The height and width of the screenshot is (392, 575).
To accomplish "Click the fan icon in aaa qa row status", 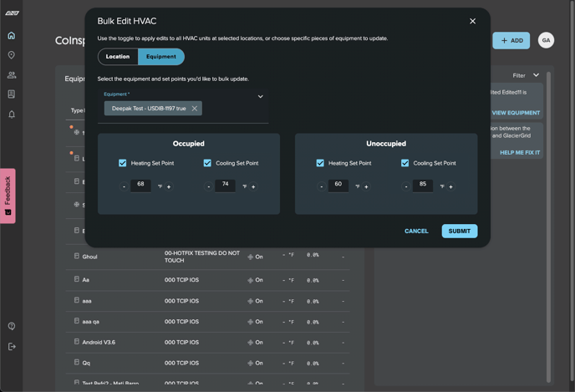I will pyautogui.click(x=251, y=322).
